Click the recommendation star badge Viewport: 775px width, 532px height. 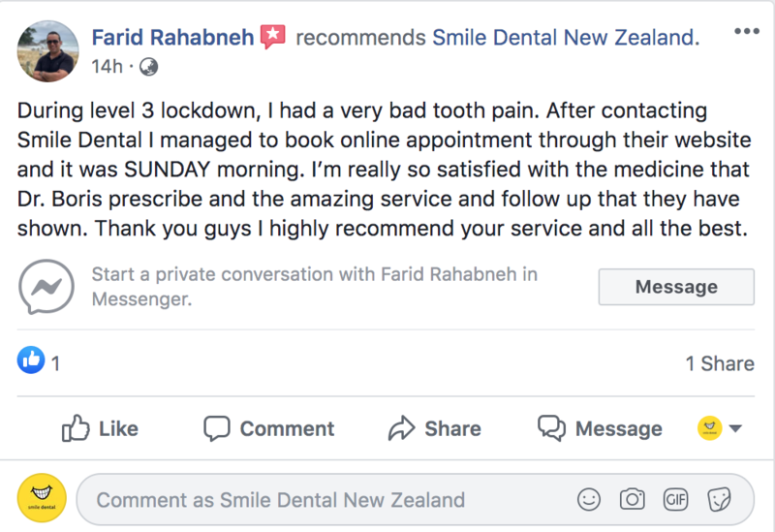[273, 38]
